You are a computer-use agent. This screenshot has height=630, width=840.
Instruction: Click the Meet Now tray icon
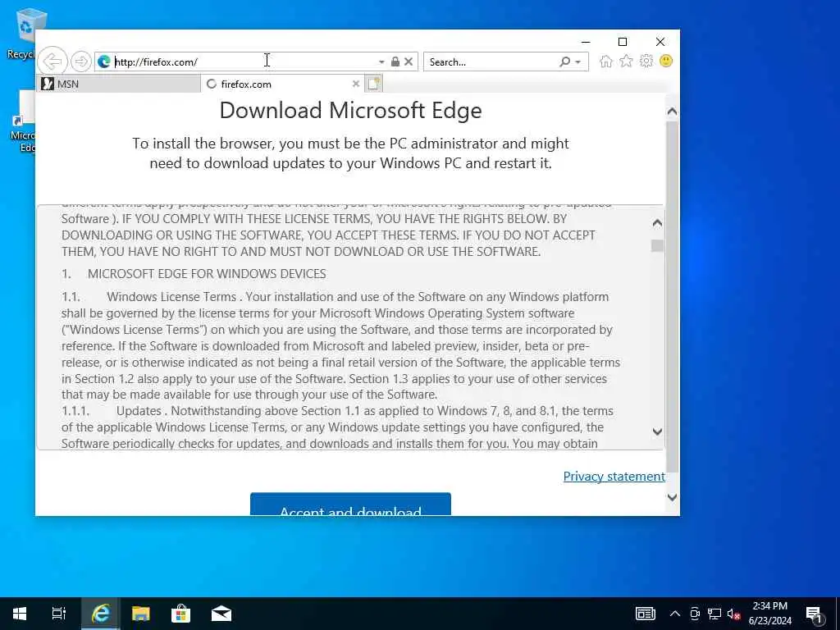(695, 614)
